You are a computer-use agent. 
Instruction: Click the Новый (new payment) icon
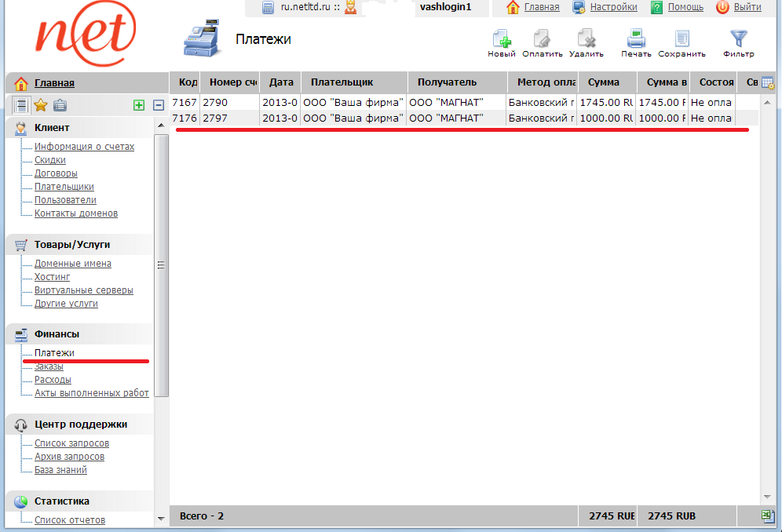click(502, 39)
